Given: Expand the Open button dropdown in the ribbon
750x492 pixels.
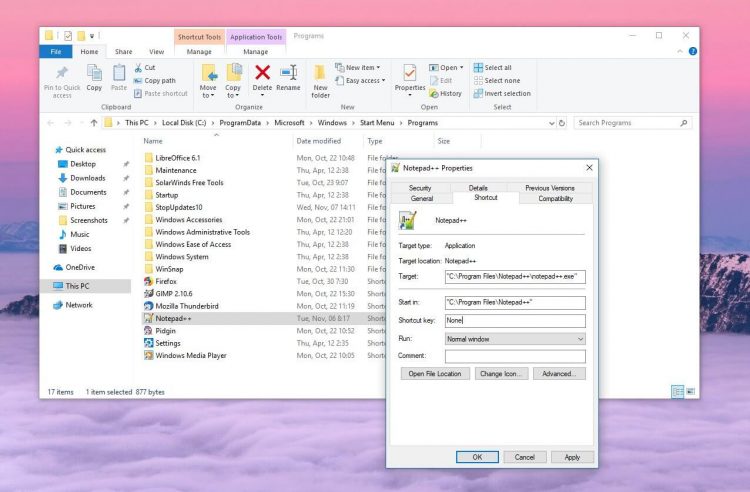Looking at the screenshot, I should (x=462, y=67).
